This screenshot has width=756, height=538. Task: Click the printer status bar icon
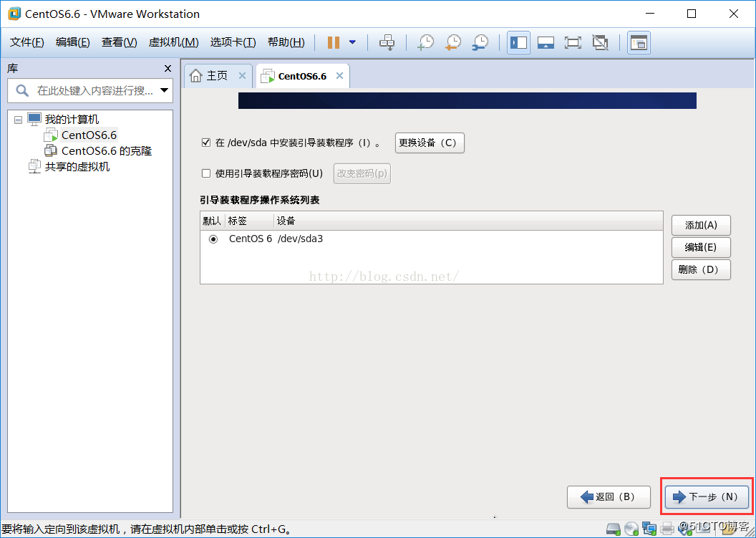pyautogui.click(x=667, y=529)
